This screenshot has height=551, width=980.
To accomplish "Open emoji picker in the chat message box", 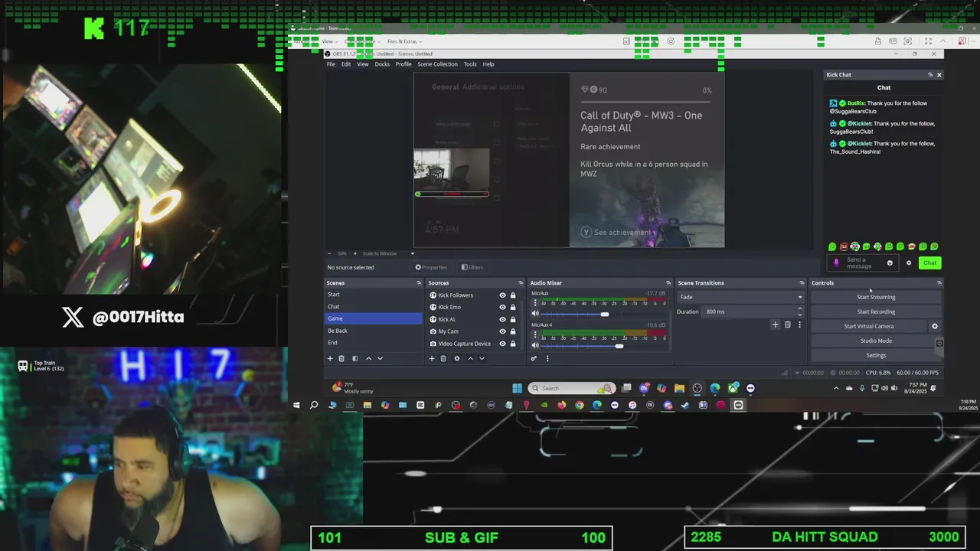I will [x=890, y=262].
